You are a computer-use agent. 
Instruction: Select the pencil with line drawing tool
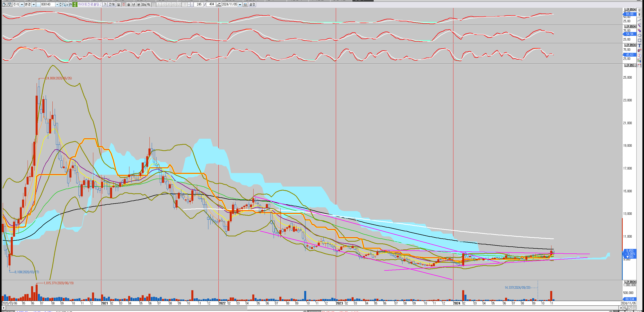click(x=639, y=25)
